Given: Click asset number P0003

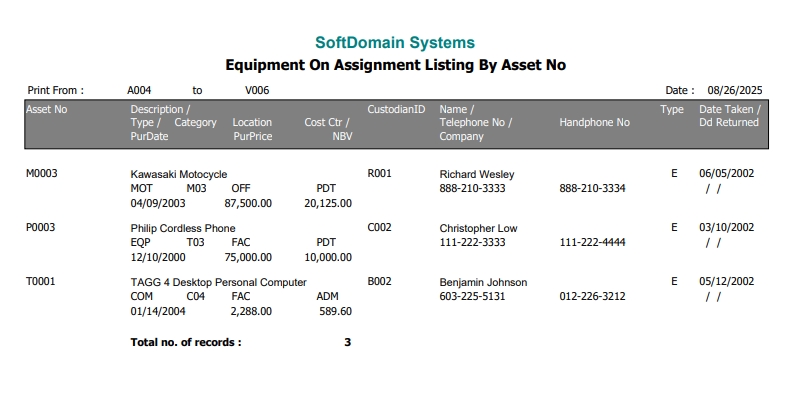Looking at the screenshot, I should tap(40, 228).
